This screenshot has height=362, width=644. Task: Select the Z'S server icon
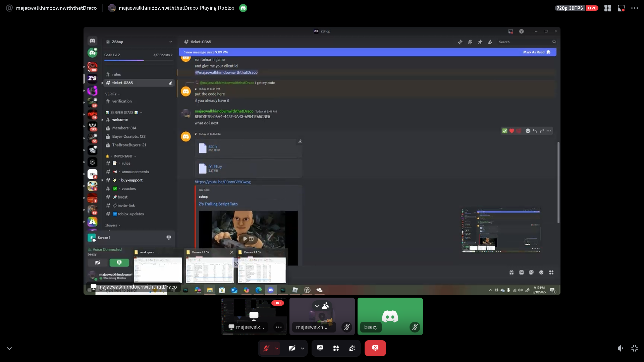[x=92, y=78]
